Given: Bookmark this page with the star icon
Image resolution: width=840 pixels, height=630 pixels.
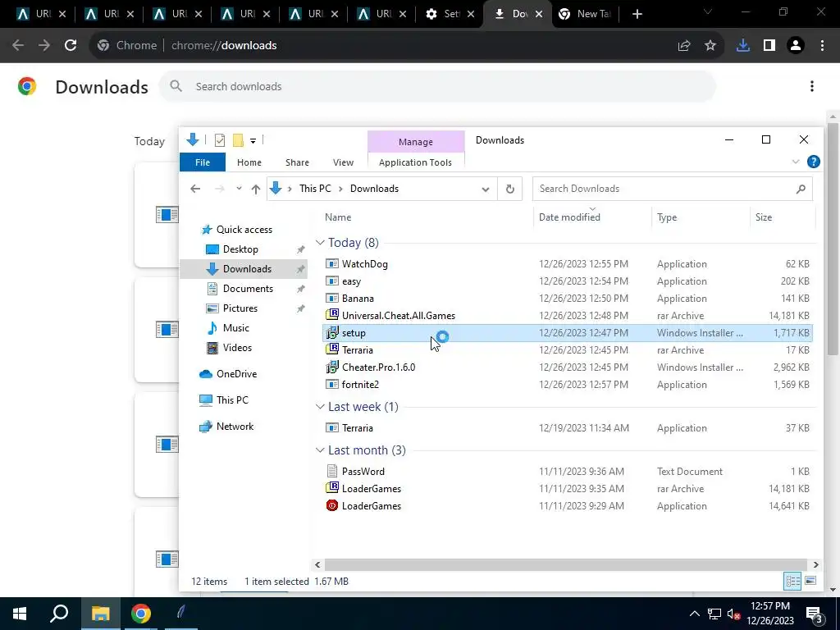Looking at the screenshot, I should pyautogui.click(x=710, y=46).
